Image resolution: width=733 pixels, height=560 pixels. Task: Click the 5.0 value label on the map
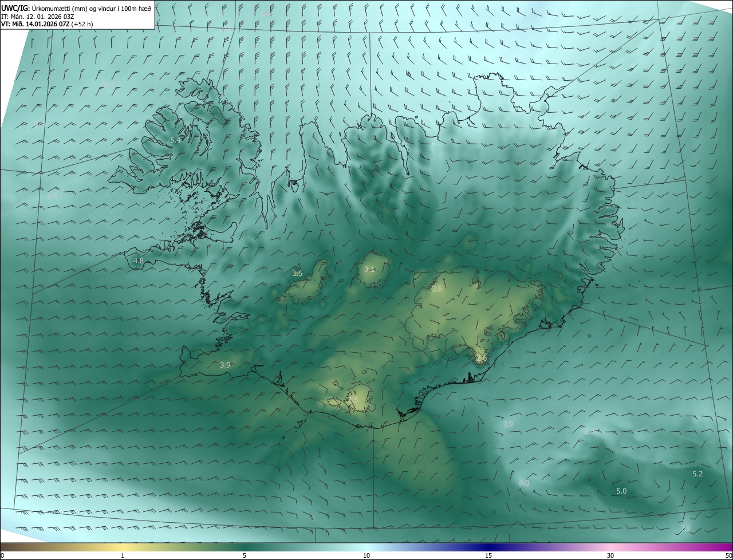[621, 491]
